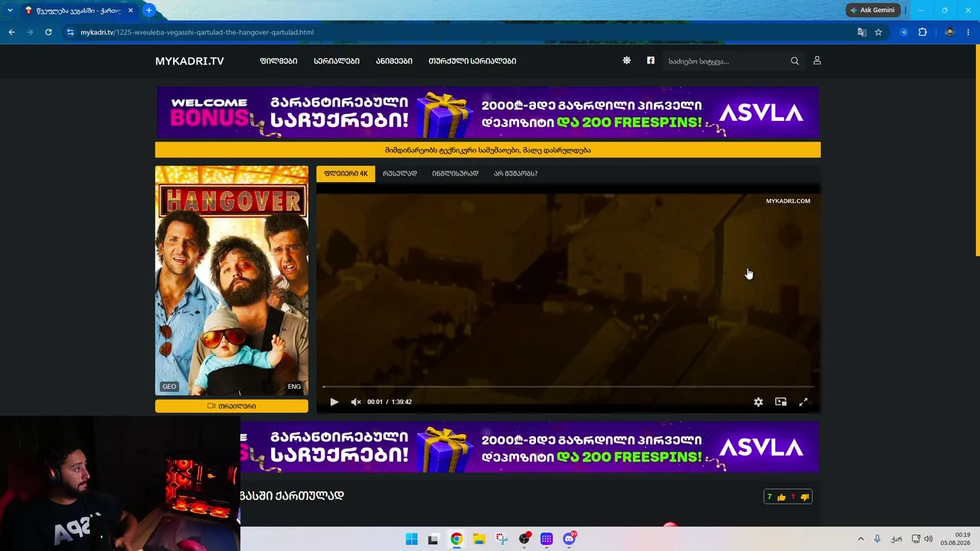
Task: Open Discord from taskbar
Action: [569, 539]
